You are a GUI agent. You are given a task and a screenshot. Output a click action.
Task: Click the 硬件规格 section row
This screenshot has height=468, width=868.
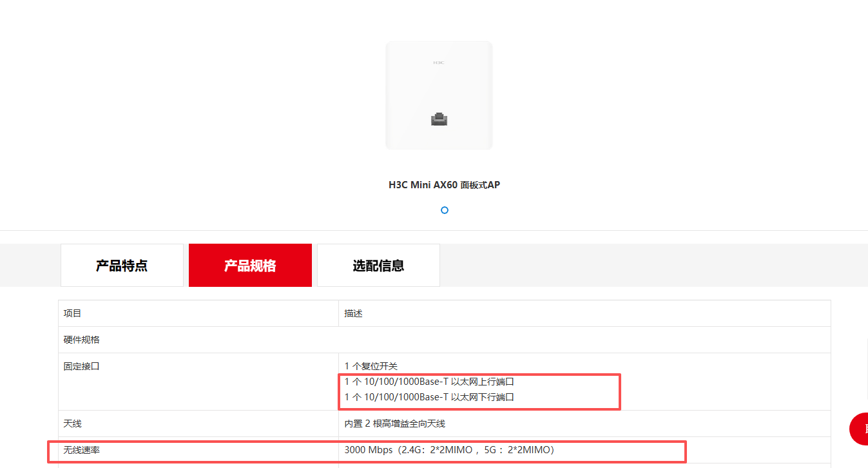coord(444,340)
